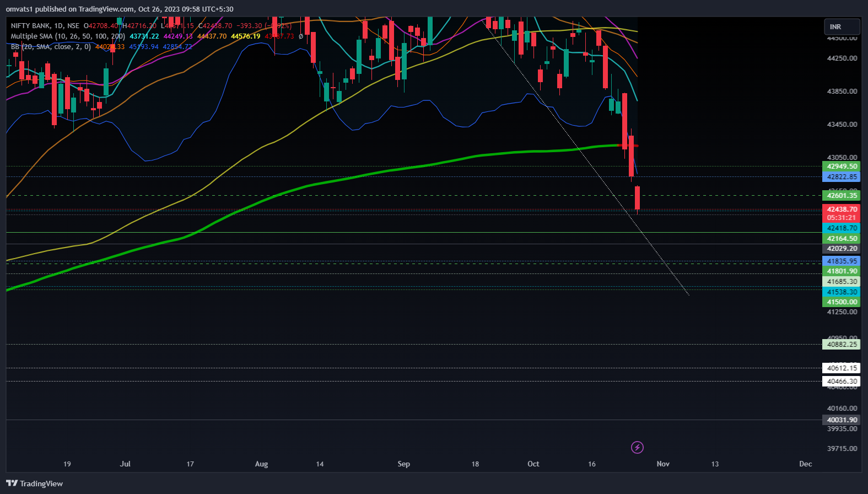Select the Multiple SMA indicator legend
Screen dimensions: 868x494
click(x=68, y=36)
